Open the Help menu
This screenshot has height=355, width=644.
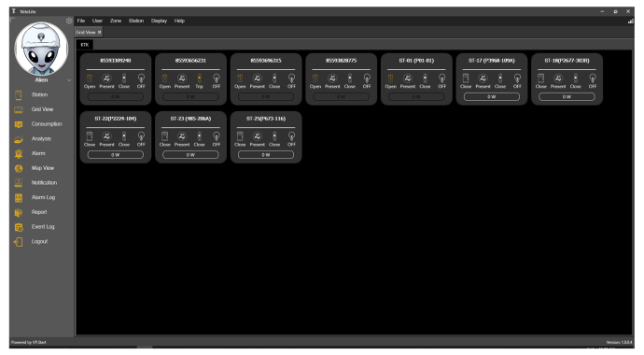click(x=179, y=21)
